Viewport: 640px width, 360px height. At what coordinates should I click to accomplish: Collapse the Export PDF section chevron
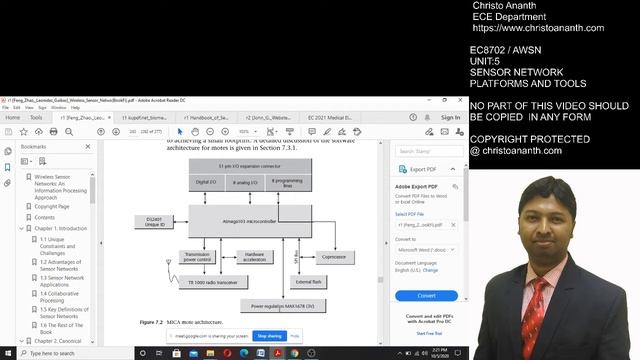453,169
